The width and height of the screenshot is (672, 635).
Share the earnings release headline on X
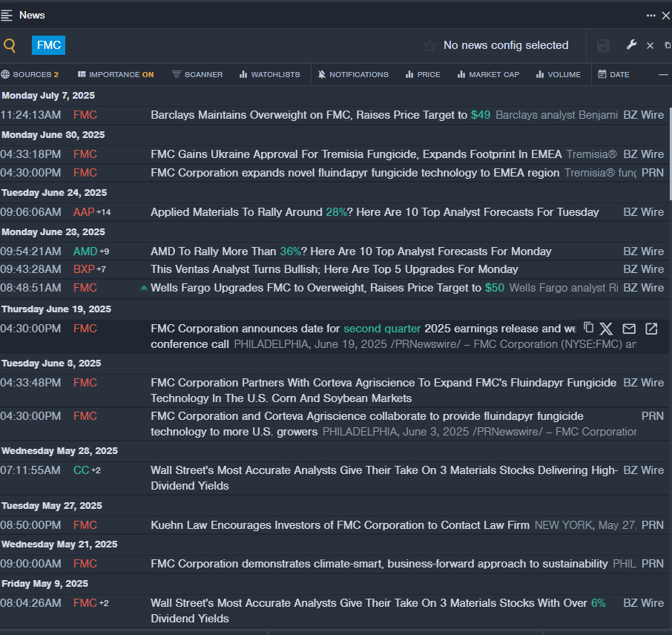606,329
